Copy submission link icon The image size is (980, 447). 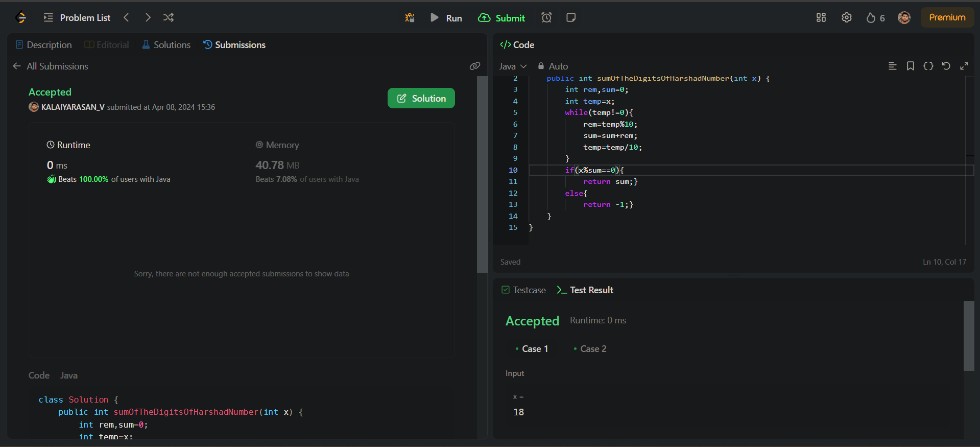pyautogui.click(x=475, y=66)
